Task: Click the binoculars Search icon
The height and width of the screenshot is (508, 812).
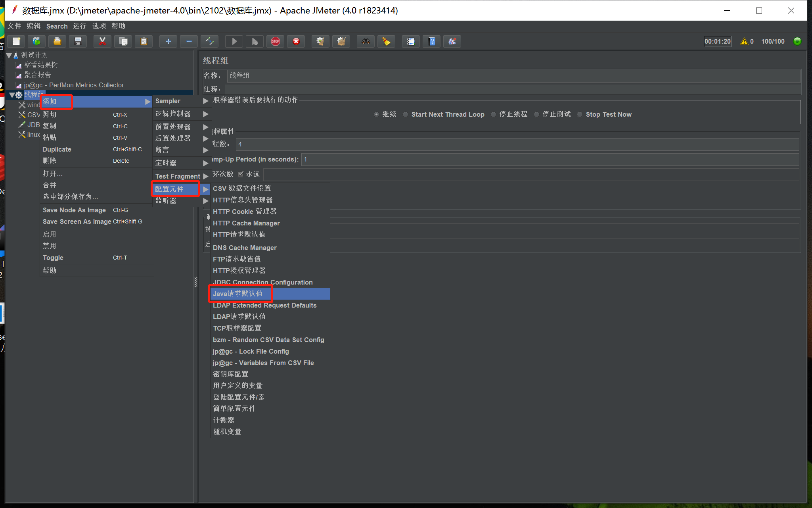Action: tap(366, 41)
